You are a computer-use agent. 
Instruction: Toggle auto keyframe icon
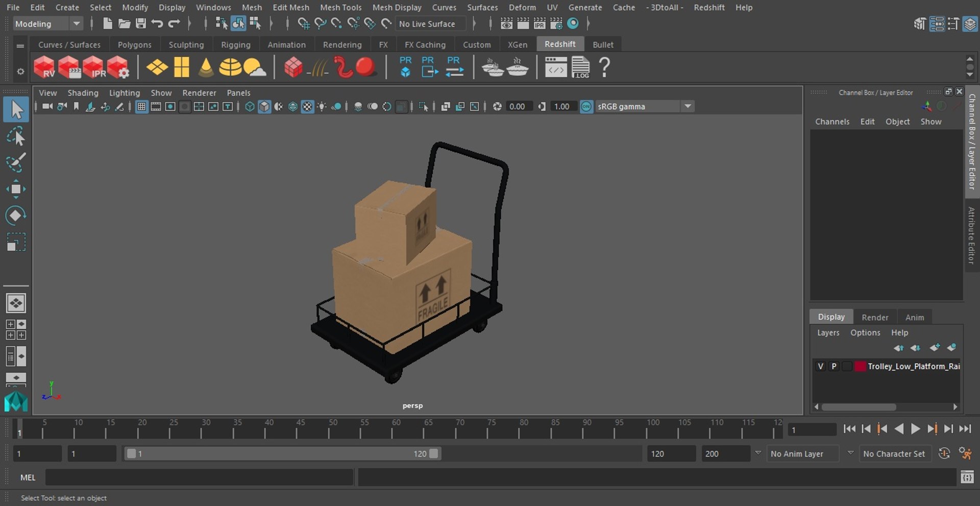point(944,453)
